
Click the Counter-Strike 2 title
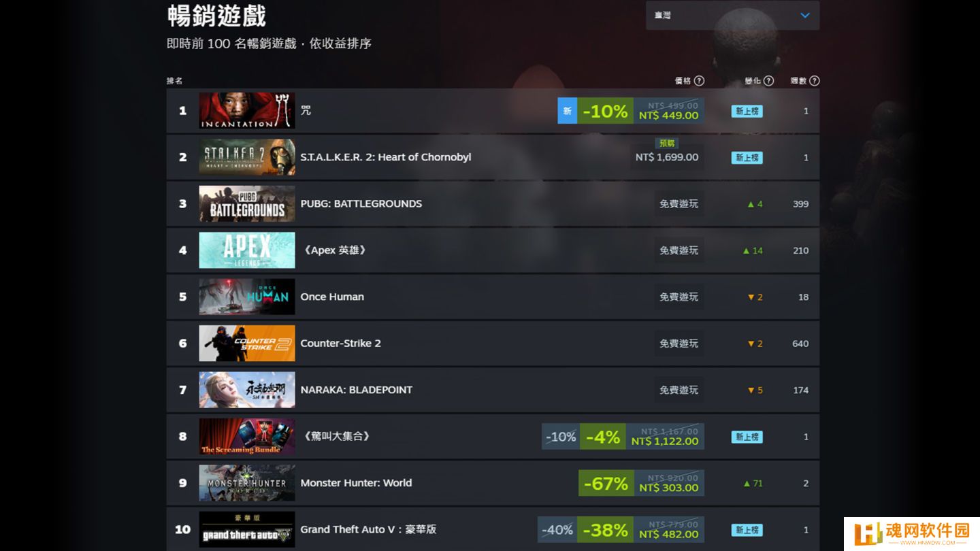[340, 344]
